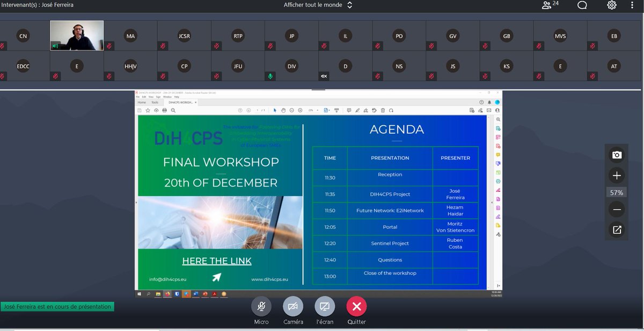This screenshot has width=644, height=331.
Task: Turn off the camera
Action: pyautogui.click(x=292, y=306)
